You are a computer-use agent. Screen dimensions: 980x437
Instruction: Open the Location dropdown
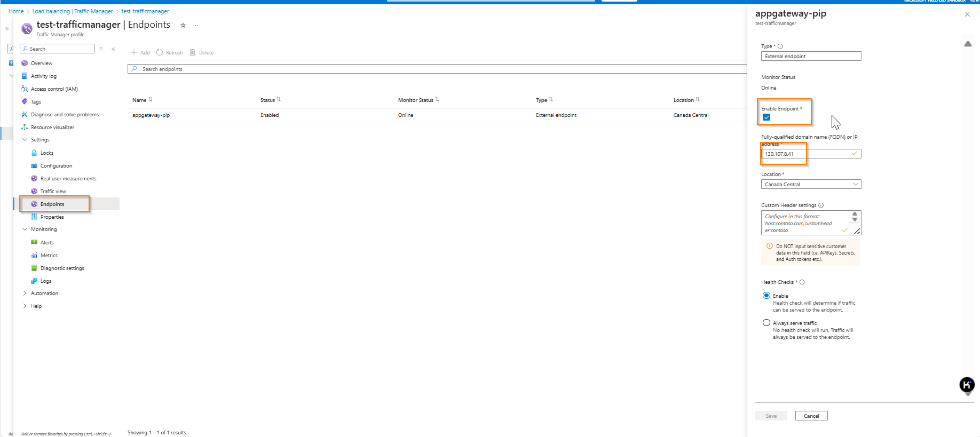[x=811, y=185]
